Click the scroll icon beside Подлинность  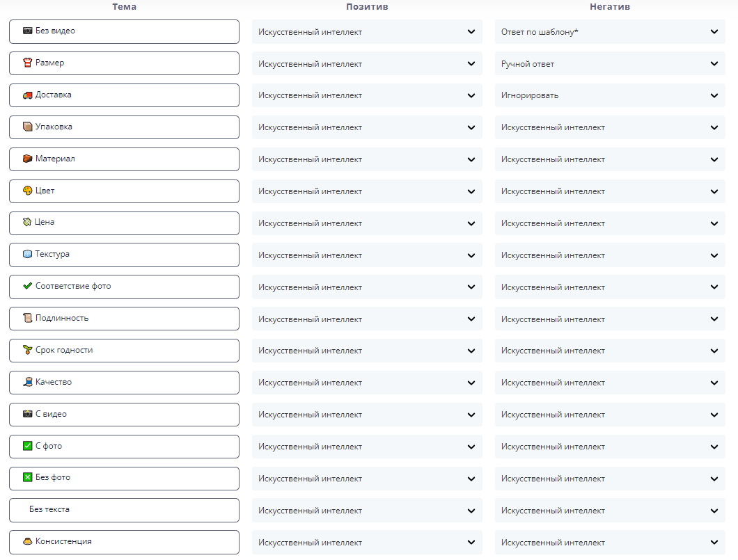[x=27, y=319]
